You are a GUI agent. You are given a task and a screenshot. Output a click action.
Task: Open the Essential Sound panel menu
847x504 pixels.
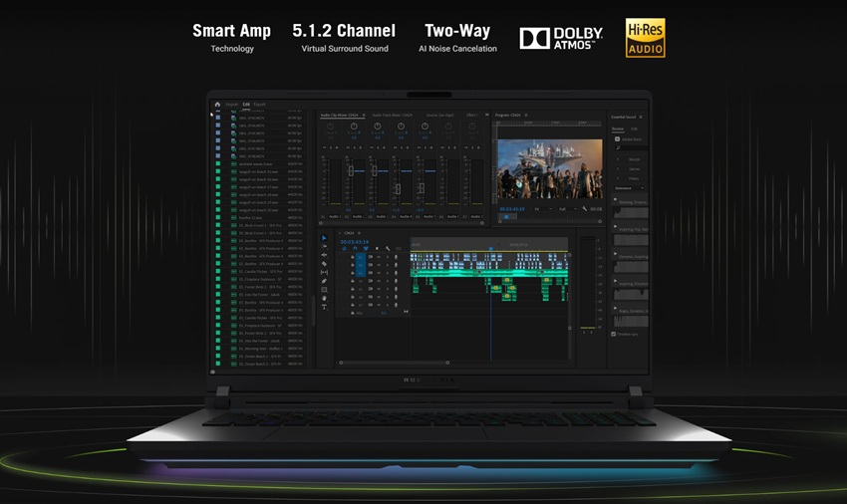pos(641,118)
